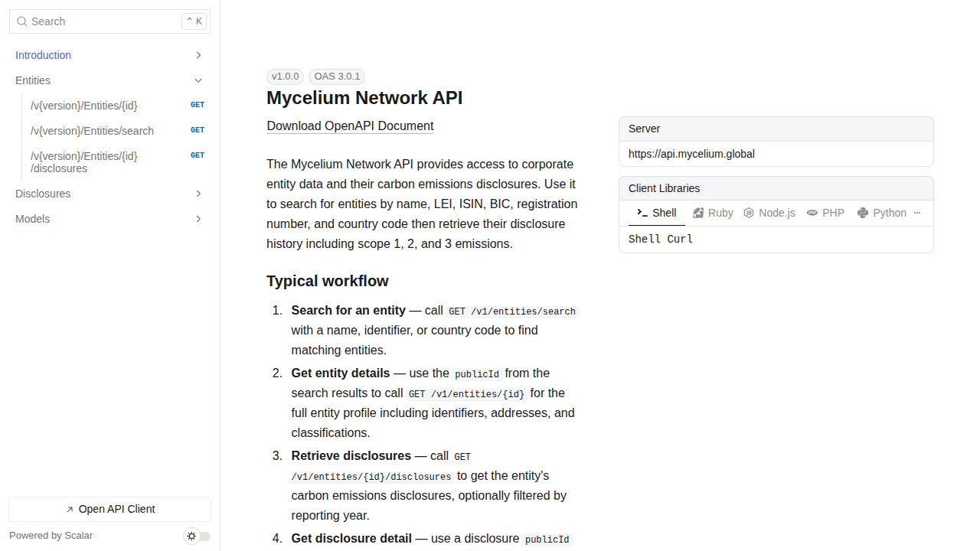Open Entities/{id}/disclosures endpoint
The image size is (980, 551).
[x=109, y=162]
